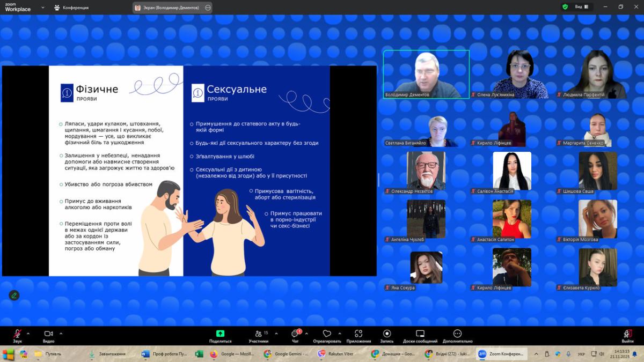The height and width of the screenshot is (362, 644).
Task: Start recording with the Запись icon
Action: pyautogui.click(x=386, y=334)
